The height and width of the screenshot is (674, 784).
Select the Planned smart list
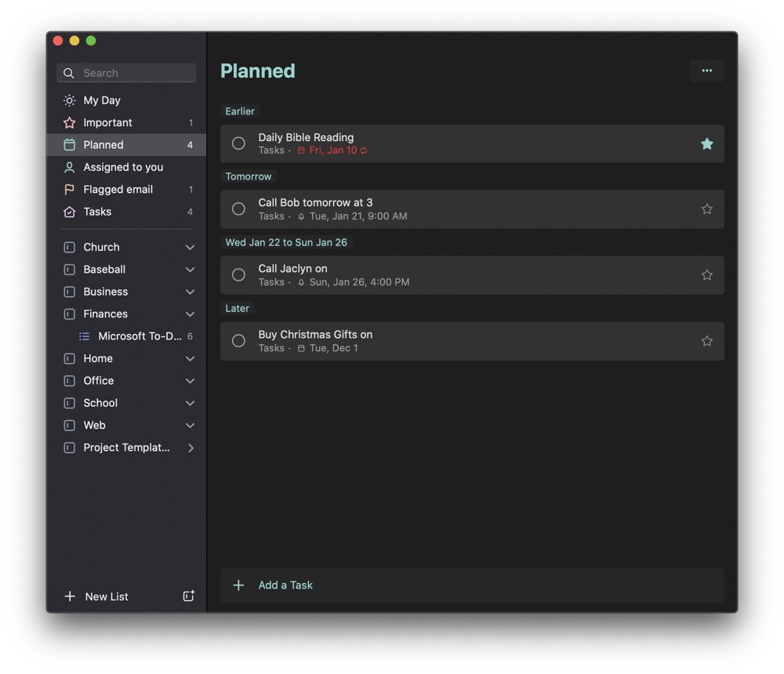(x=126, y=145)
